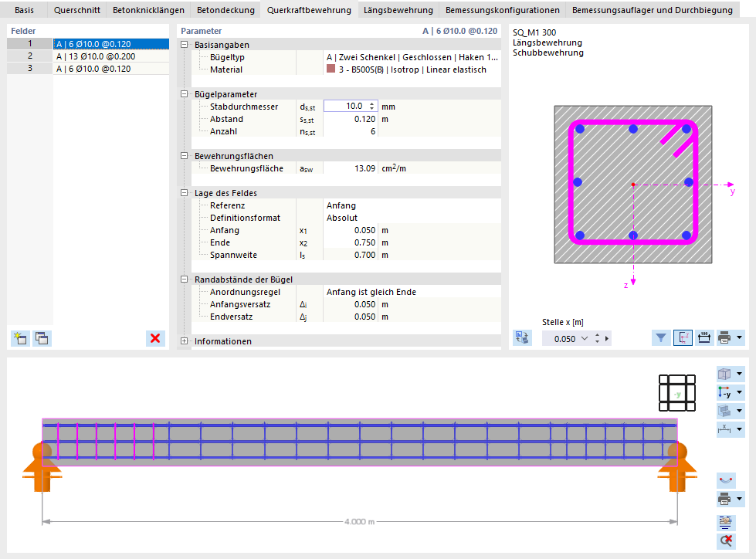Click Anordnungsregel value Anfang ist gleich Ende
The image size is (756, 559).
(x=412, y=292)
